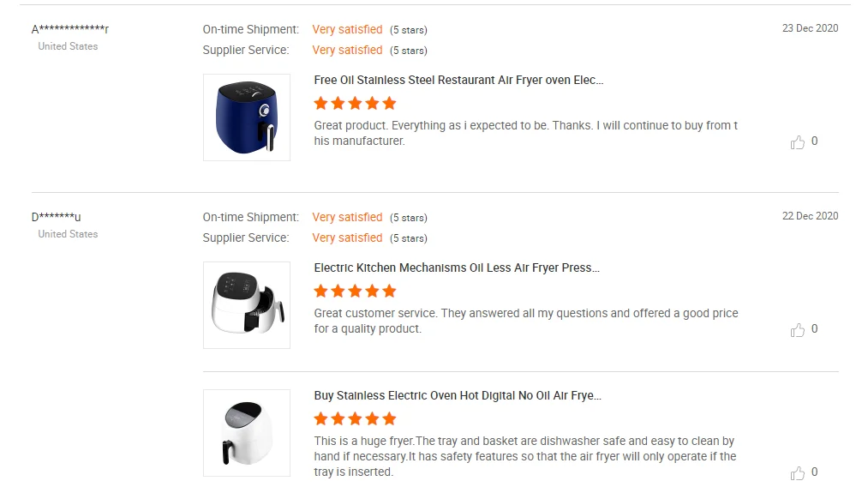Open the white digital air fryer thumbnail
This screenshot has width=868, height=493.
(247, 433)
